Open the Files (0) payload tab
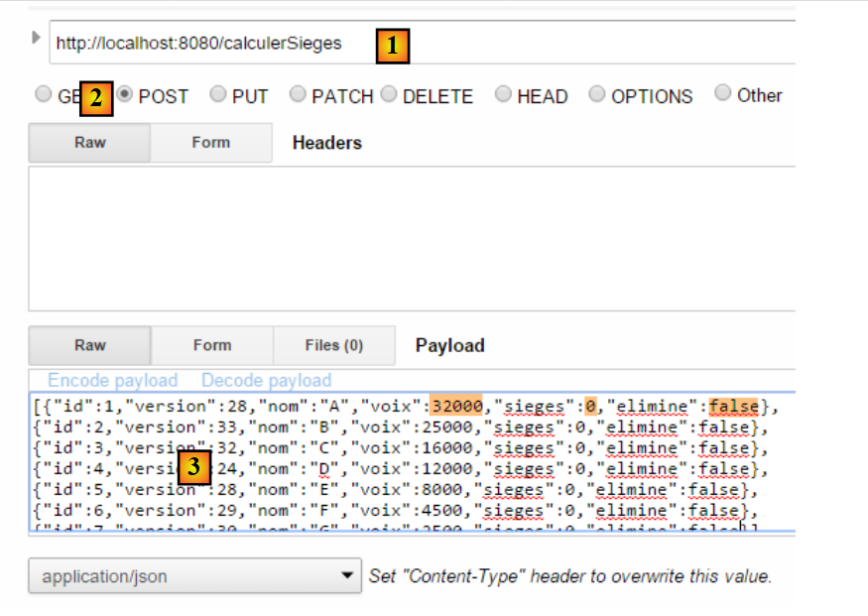The height and width of the screenshot is (616, 868). (333, 345)
